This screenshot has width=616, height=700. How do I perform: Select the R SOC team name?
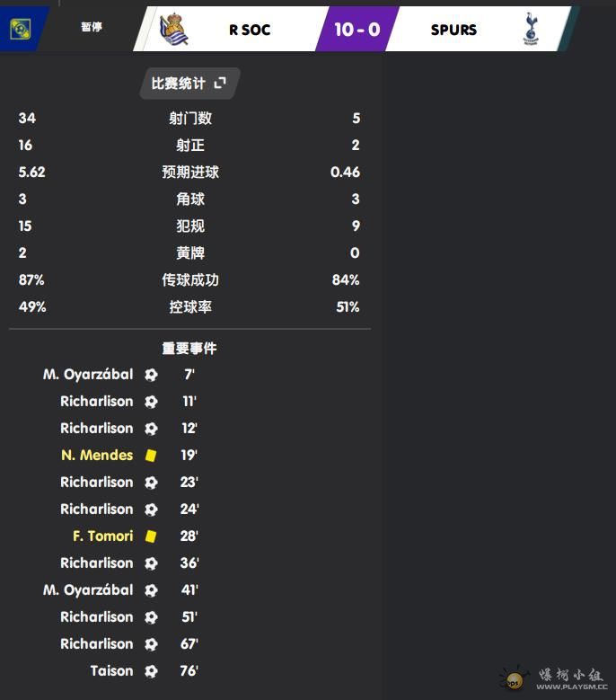250,30
